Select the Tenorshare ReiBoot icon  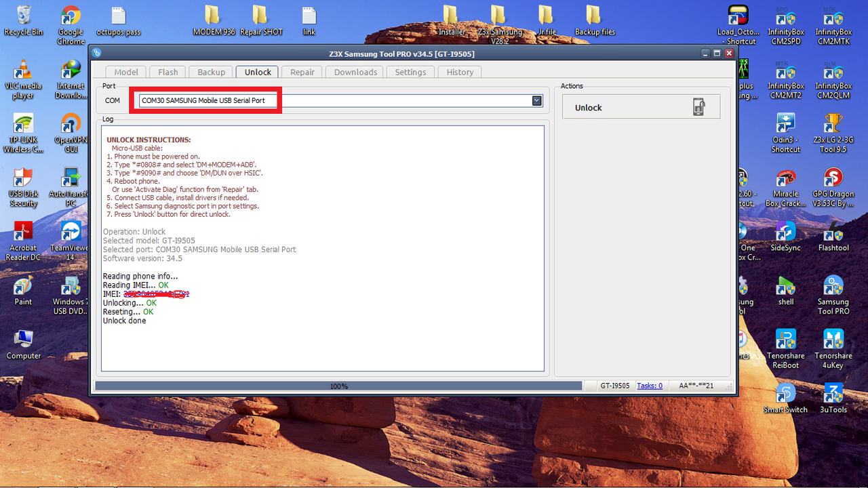point(786,350)
